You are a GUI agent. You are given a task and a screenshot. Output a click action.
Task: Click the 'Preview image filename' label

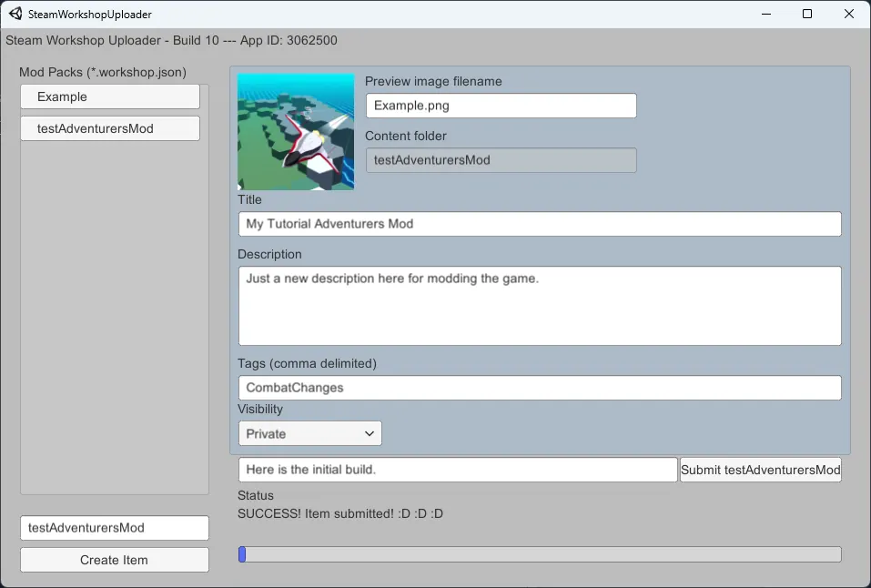point(433,81)
